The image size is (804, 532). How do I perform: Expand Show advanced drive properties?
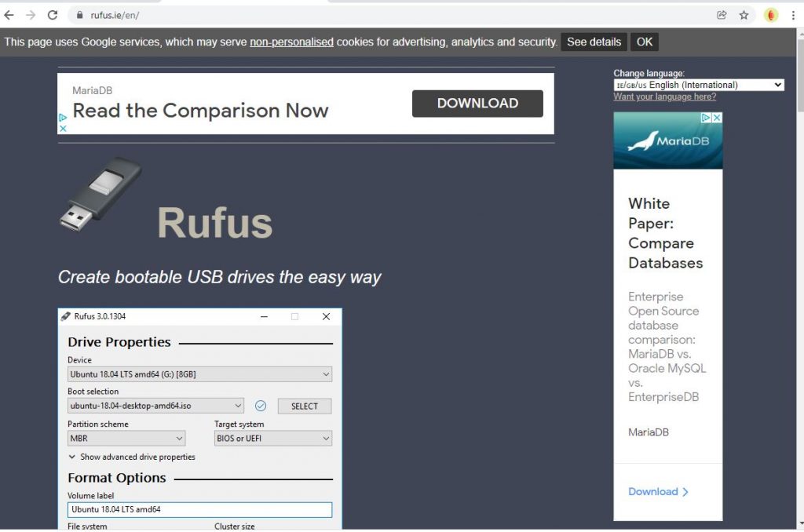(x=132, y=457)
